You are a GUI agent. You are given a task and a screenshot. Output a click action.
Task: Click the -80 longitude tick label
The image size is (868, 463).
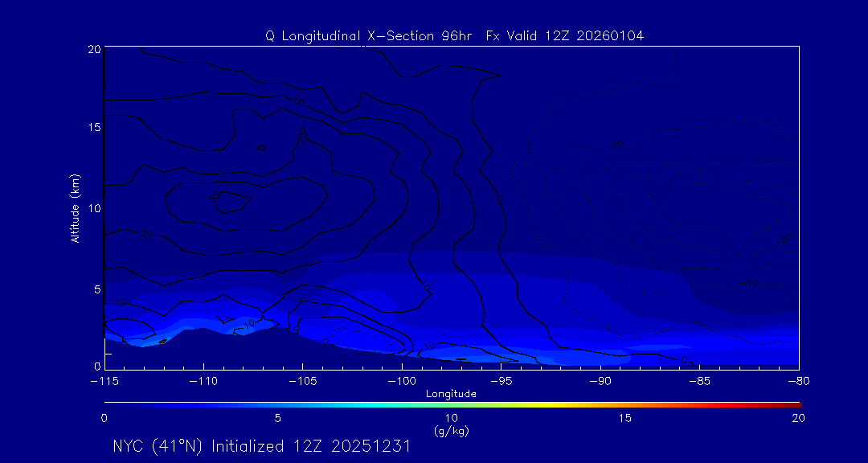pyautogui.click(x=799, y=382)
